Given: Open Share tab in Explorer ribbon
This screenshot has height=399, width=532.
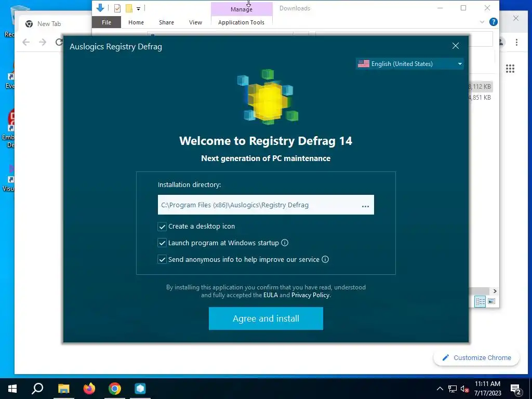Looking at the screenshot, I should pyautogui.click(x=166, y=22).
